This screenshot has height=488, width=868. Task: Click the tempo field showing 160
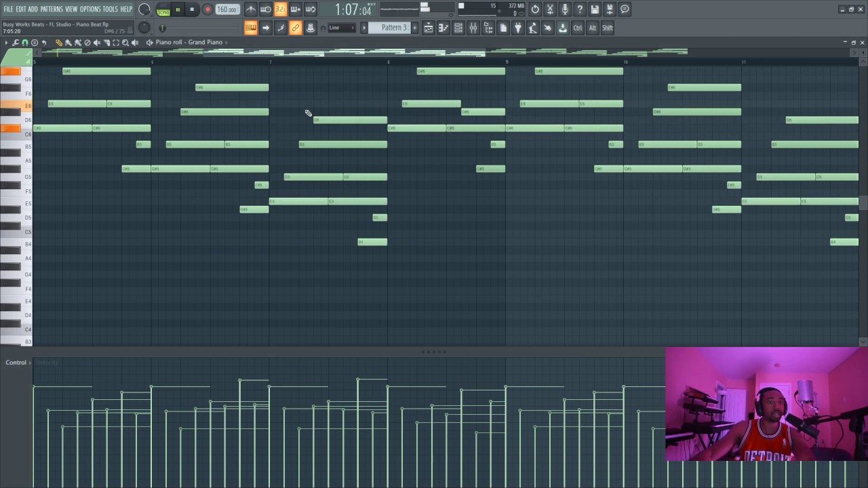tap(227, 9)
